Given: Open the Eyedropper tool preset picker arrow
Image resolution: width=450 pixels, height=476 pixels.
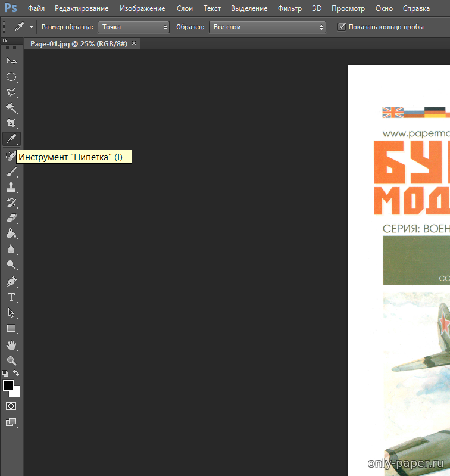Looking at the screenshot, I should click(31, 27).
